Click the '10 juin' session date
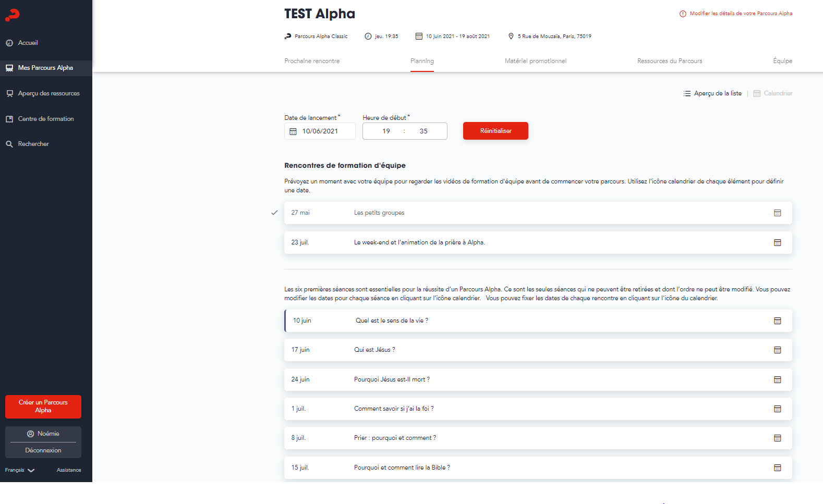 click(302, 321)
